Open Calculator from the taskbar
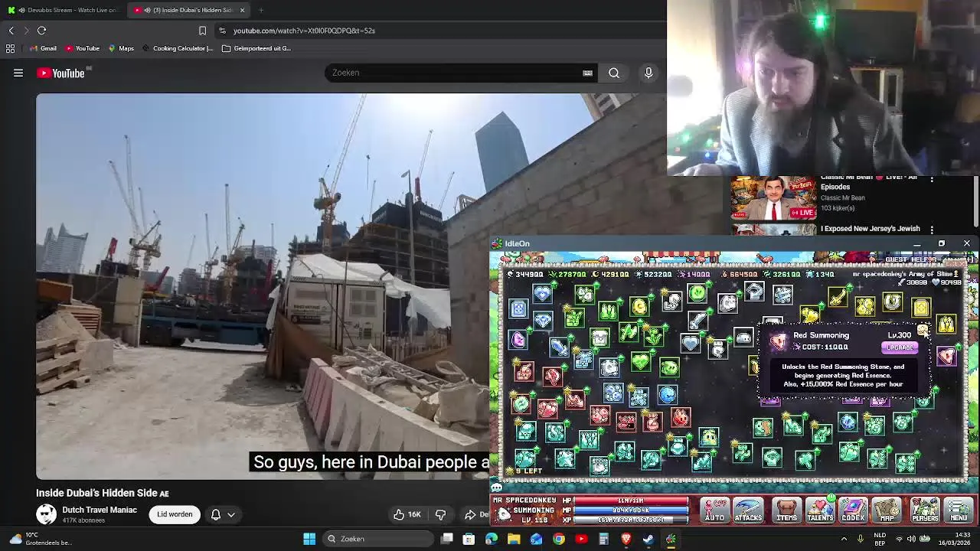The height and width of the screenshot is (551, 980). [603, 539]
